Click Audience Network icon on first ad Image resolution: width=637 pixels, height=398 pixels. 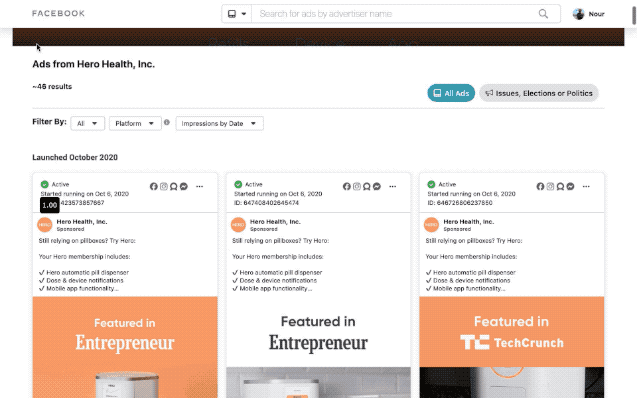pos(173,186)
